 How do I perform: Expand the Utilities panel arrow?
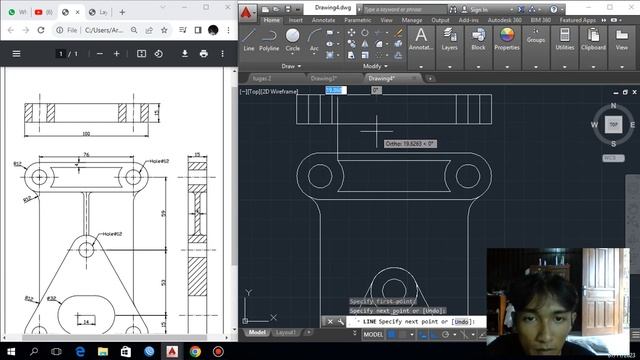point(564,67)
